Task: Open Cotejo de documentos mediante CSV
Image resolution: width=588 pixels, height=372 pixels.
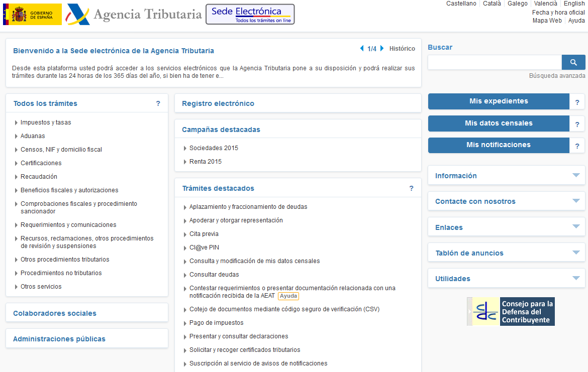Action: coord(284,309)
